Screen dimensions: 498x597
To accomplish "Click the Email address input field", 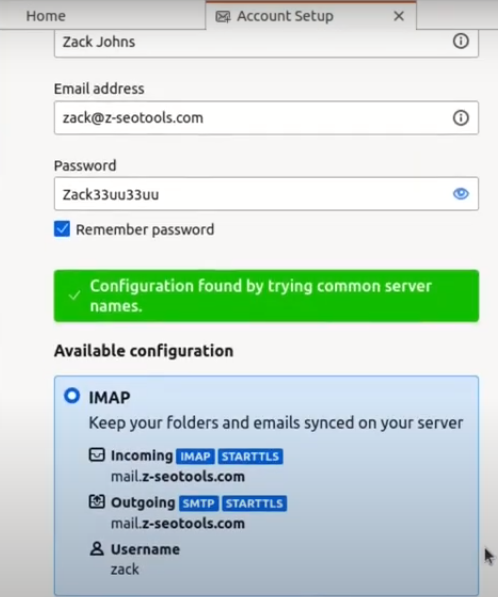I will (266, 118).
